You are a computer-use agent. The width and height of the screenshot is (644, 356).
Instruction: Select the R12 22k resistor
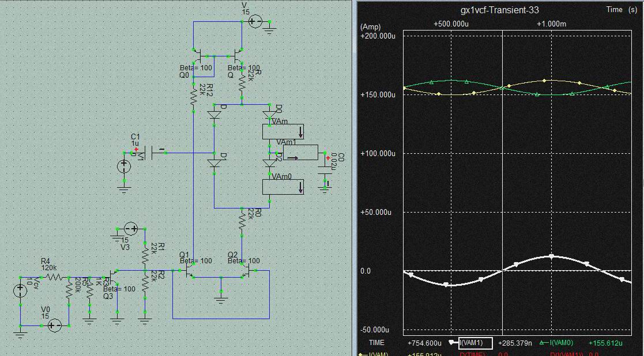194,93
